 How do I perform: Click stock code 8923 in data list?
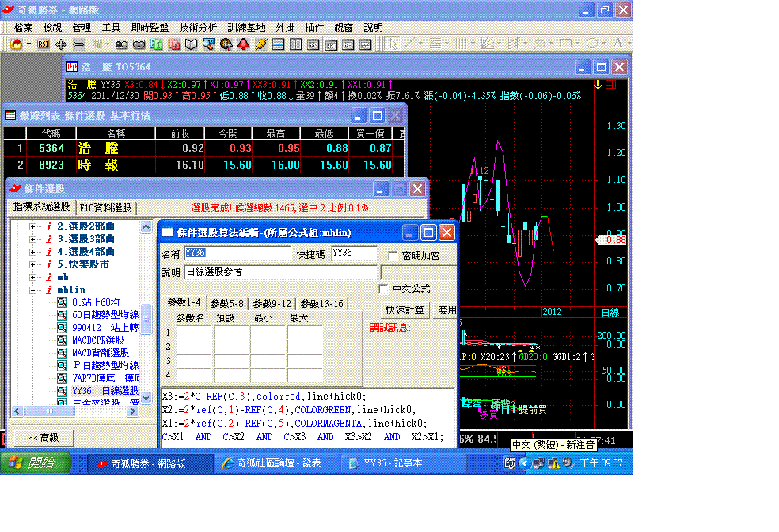click(51, 165)
